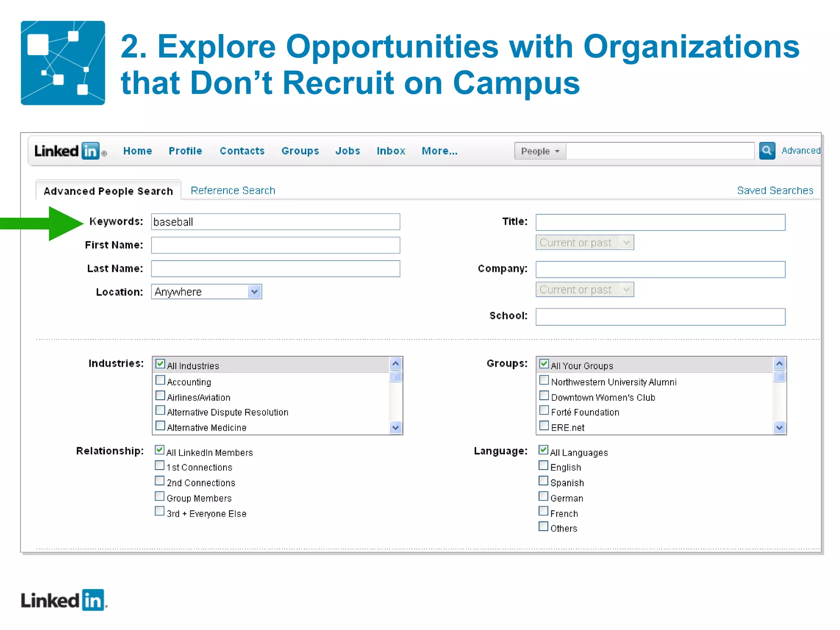Focus the Company input field
This screenshot has width=840, height=630.
coord(660,269)
